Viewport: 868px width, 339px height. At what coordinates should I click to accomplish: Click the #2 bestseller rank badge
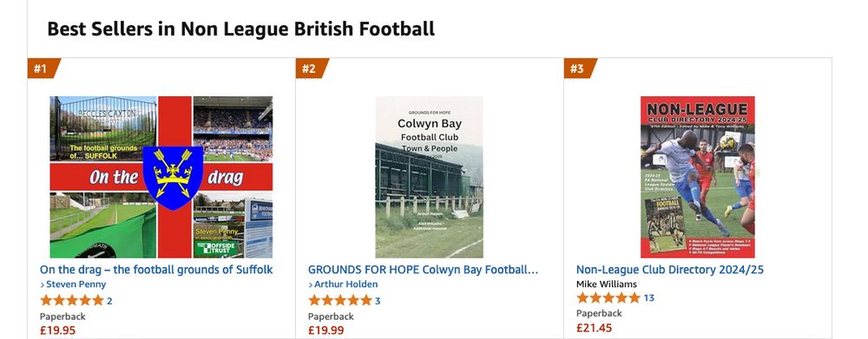click(311, 68)
